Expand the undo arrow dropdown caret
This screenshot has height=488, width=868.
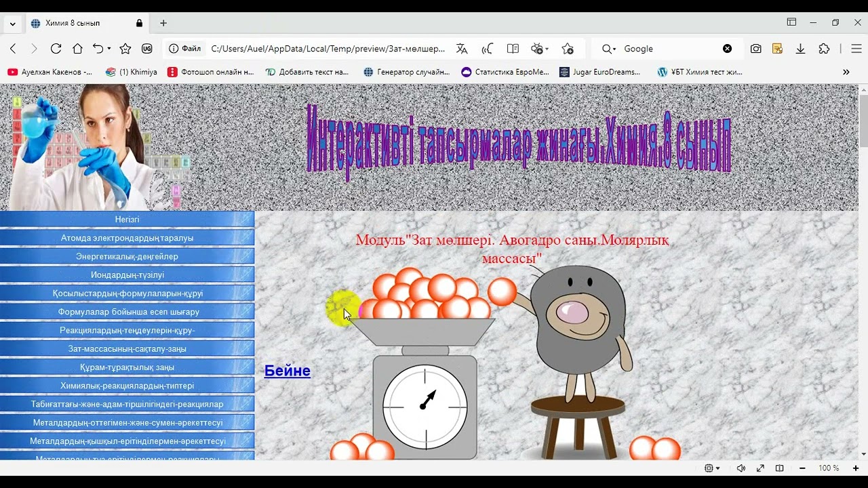[109, 49]
